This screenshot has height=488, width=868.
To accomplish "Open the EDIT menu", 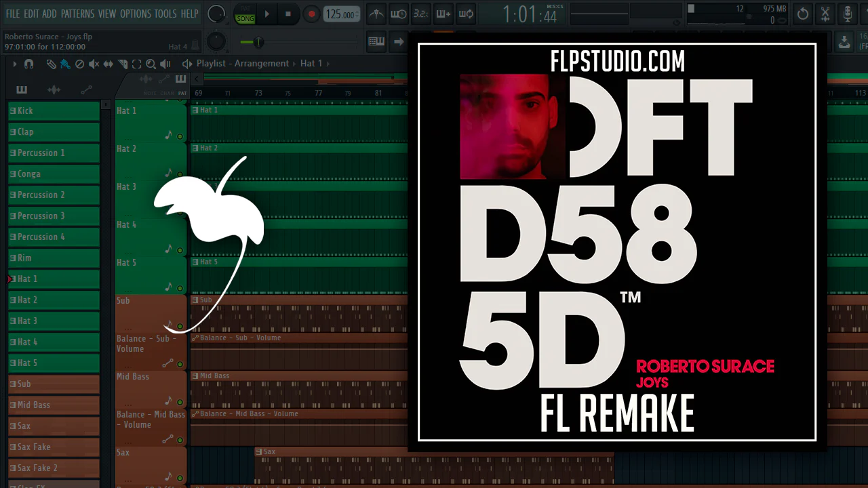I will coord(31,14).
